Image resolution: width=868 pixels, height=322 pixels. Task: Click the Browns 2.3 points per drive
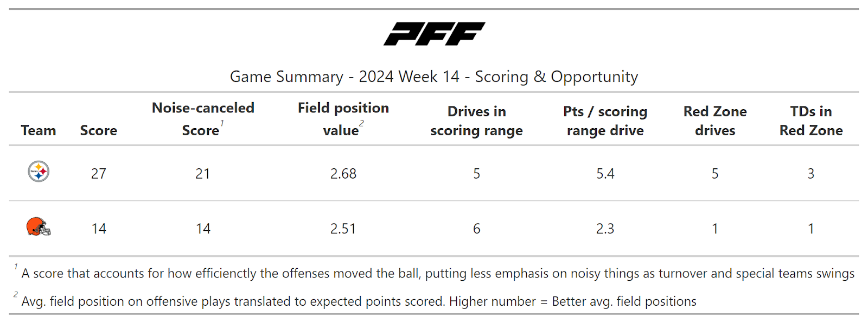pyautogui.click(x=605, y=229)
